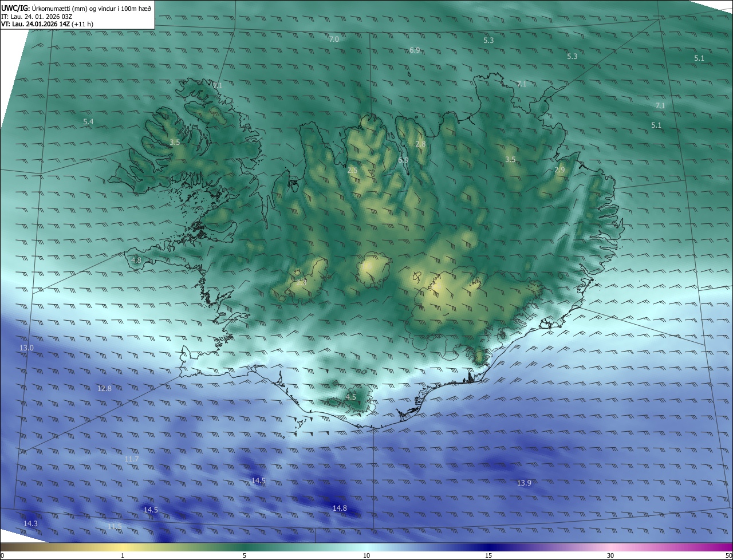Image resolution: width=733 pixels, height=560 pixels.
Task: Click the color scale tick label 0
Action: point(2,555)
